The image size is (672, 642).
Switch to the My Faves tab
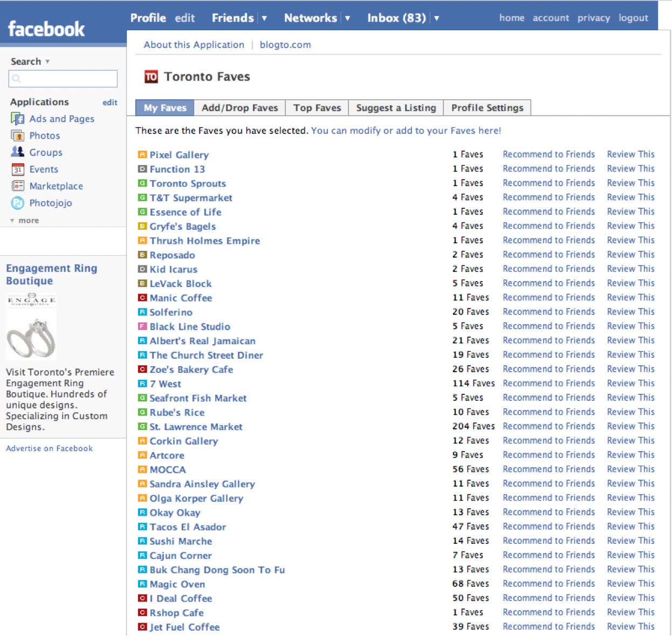point(164,108)
